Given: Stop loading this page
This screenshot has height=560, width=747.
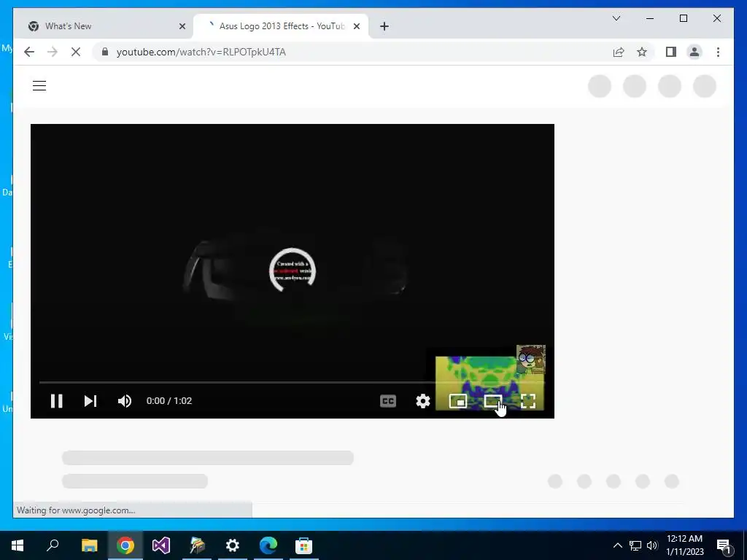Looking at the screenshot, I should pyautogui.click(x=76, y=52).
